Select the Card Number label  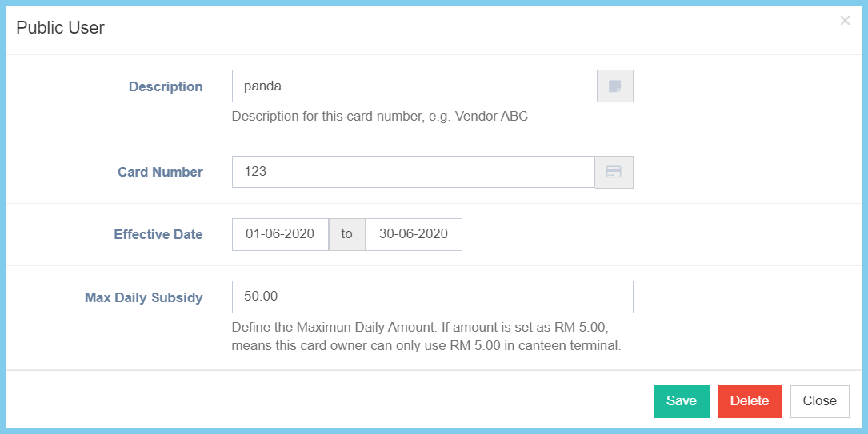tap(160, 172)
